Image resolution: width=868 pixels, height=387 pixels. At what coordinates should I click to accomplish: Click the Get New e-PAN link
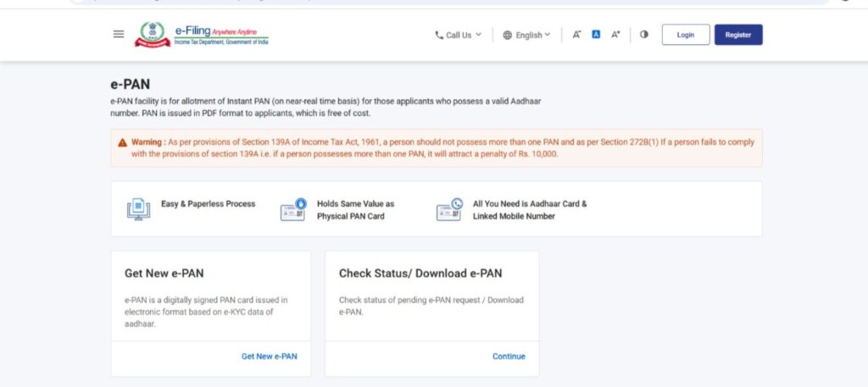[269, 357]
